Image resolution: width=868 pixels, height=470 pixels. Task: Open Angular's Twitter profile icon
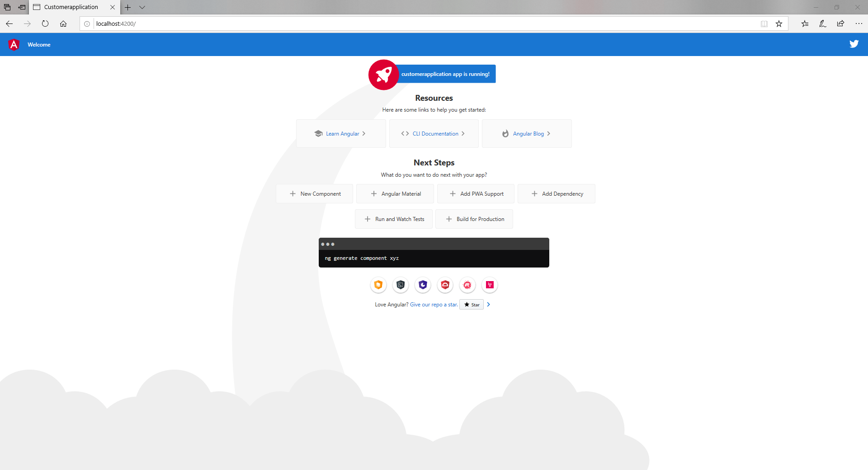854,44
